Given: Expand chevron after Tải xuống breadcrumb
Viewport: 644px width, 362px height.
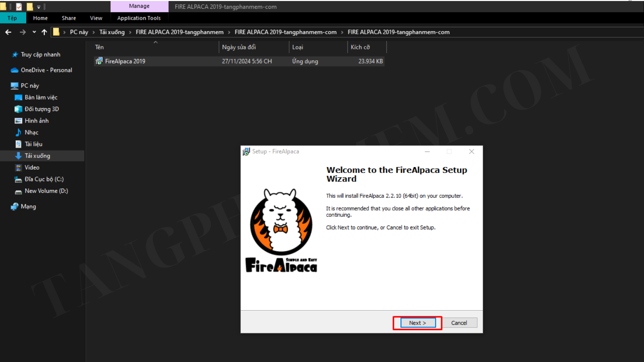Looking at the screenshot, I should pyautogui.click(x=130, y=32).
